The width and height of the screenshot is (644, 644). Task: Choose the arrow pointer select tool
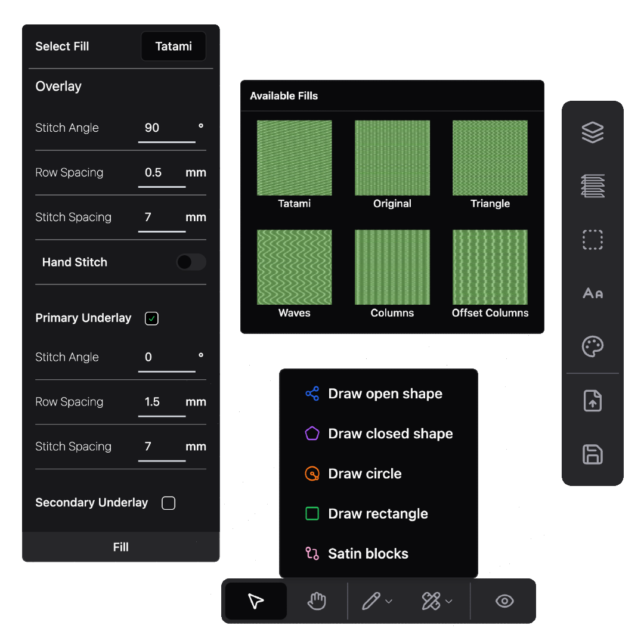point(256,601)
